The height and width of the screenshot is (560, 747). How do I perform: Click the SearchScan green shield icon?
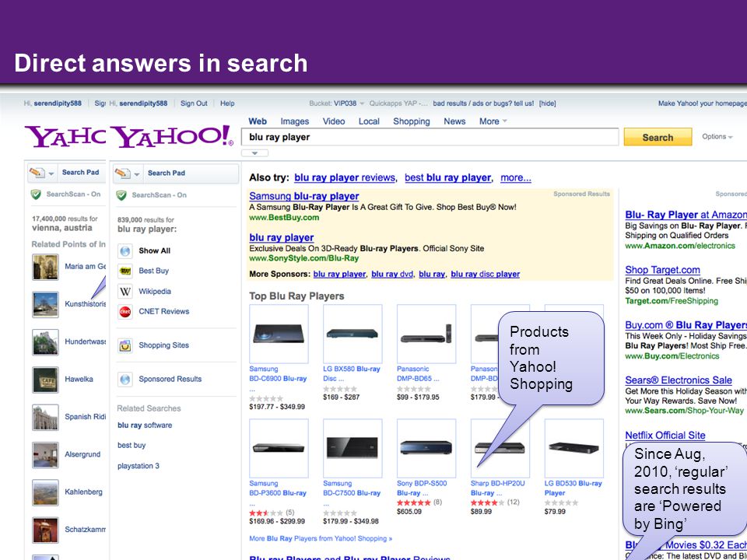(121, 195)
